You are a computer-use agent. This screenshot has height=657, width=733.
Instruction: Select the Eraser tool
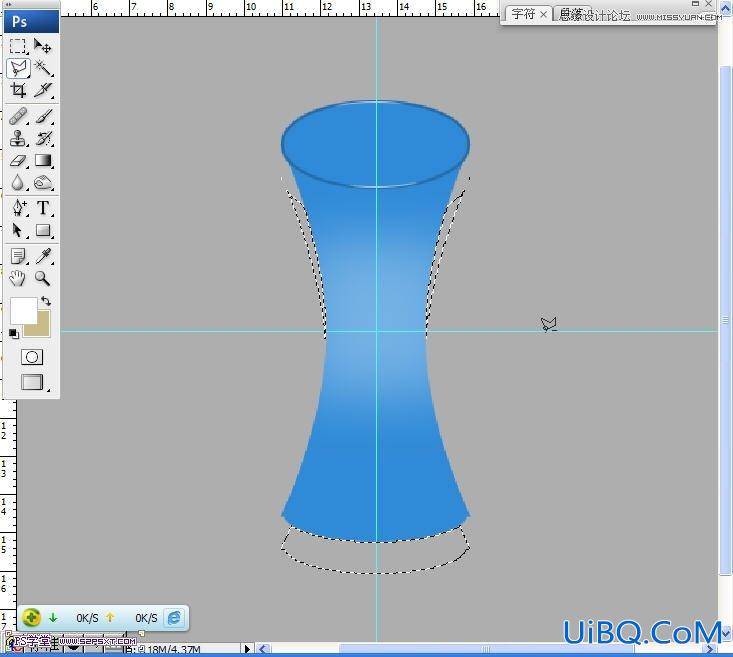18,161
